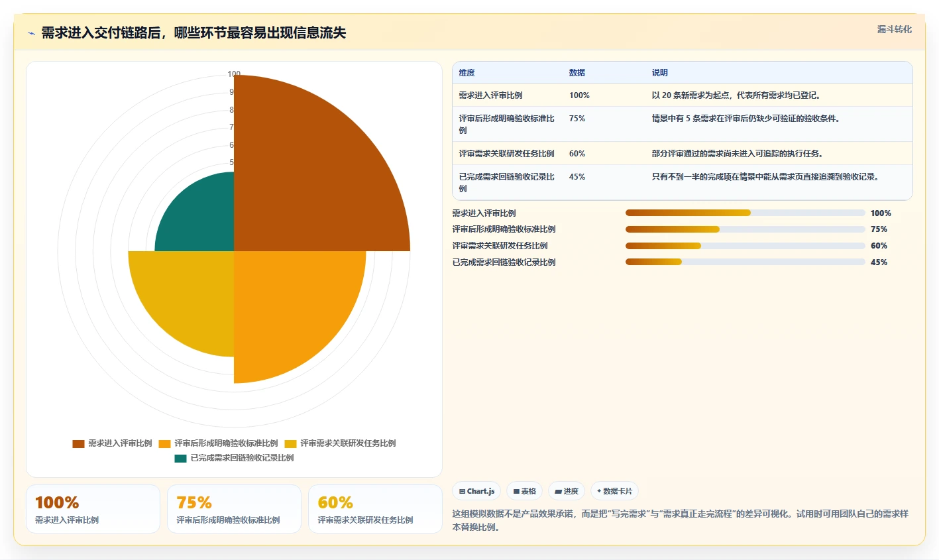Click the footer note starting 这组模拟数据不是产品效果承诺
939x560 pixels.
(x=681, y=520)
